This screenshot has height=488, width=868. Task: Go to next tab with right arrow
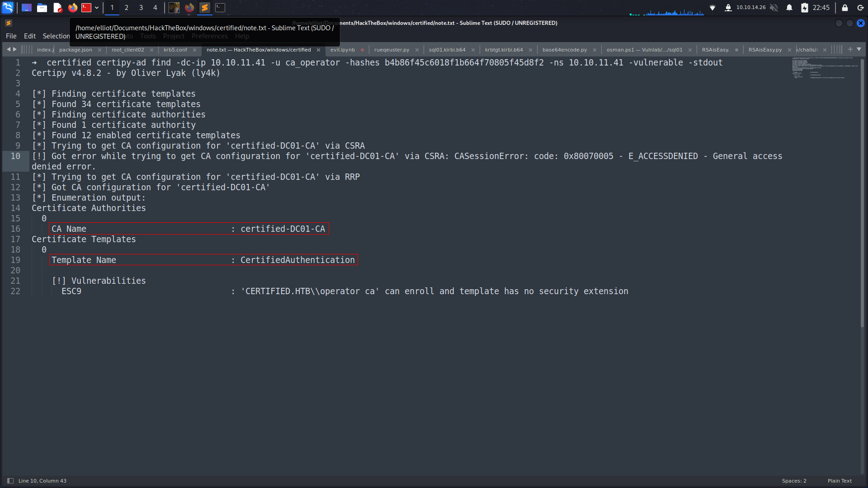click(x=15, y=49)
